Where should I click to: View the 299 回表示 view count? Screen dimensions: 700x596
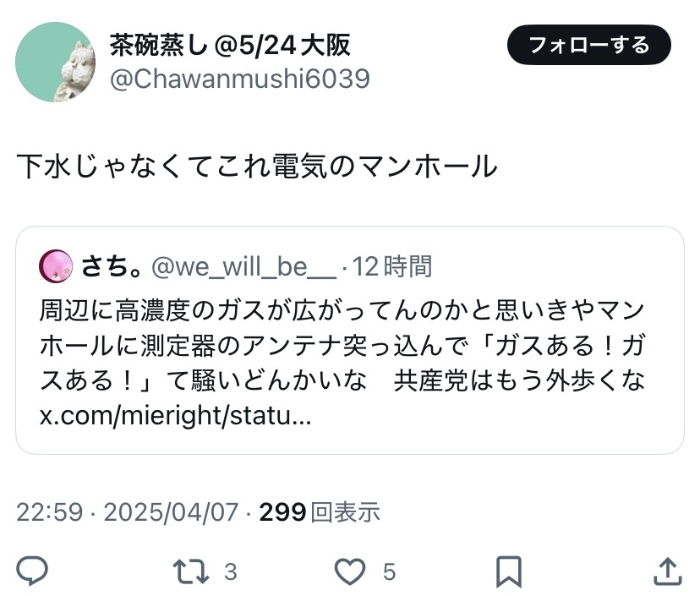click(319, 511)
